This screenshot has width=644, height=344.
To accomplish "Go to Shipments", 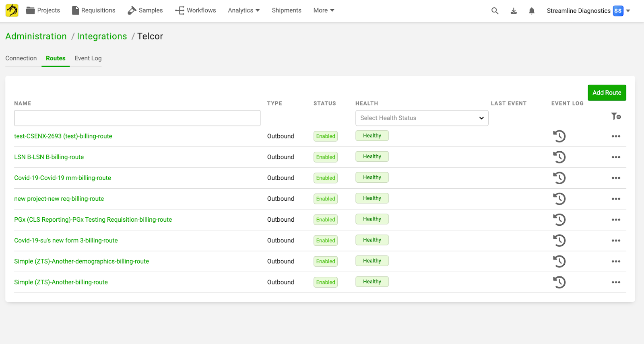I will [287, 10].
